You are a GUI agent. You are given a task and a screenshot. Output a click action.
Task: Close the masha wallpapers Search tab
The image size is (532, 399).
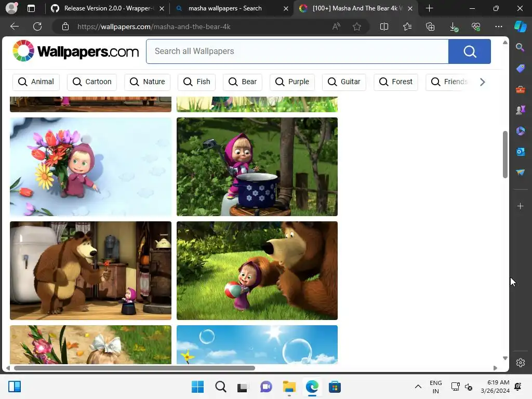[286, 8]
